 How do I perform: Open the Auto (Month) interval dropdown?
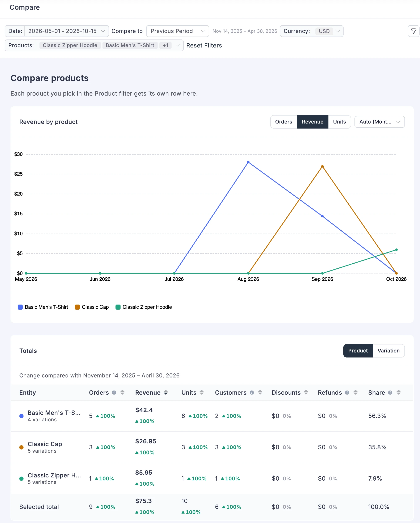[379, 122]
